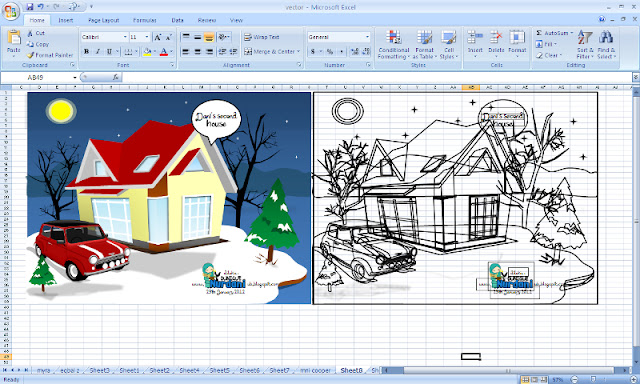Screen dimensions: 640x384
Task: Switch to Sheet3 tab
Action: point(99,371)
